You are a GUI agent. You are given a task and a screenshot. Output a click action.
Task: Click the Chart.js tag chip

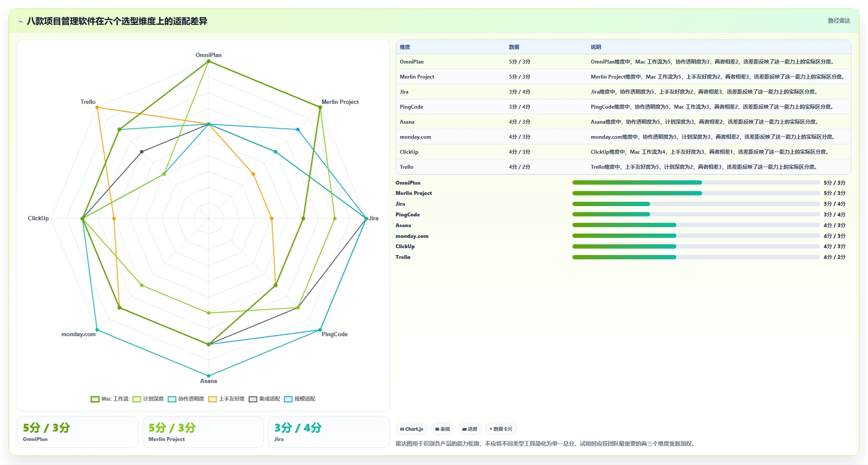[x=412, y=429]
